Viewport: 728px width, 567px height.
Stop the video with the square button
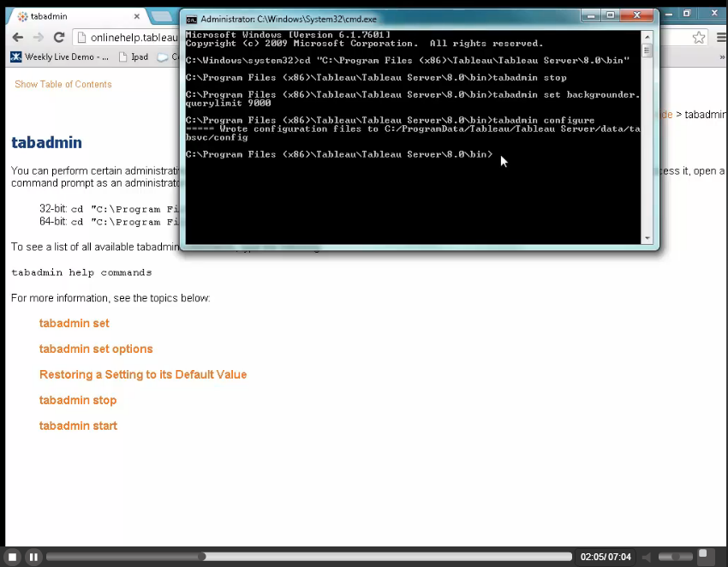(x=13, y=557)
